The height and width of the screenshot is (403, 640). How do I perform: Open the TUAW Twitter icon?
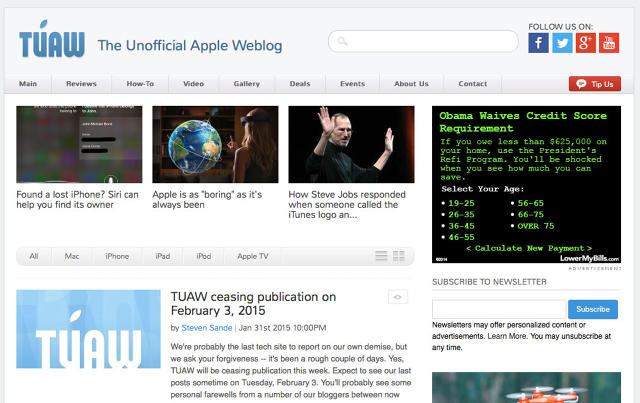562,43
